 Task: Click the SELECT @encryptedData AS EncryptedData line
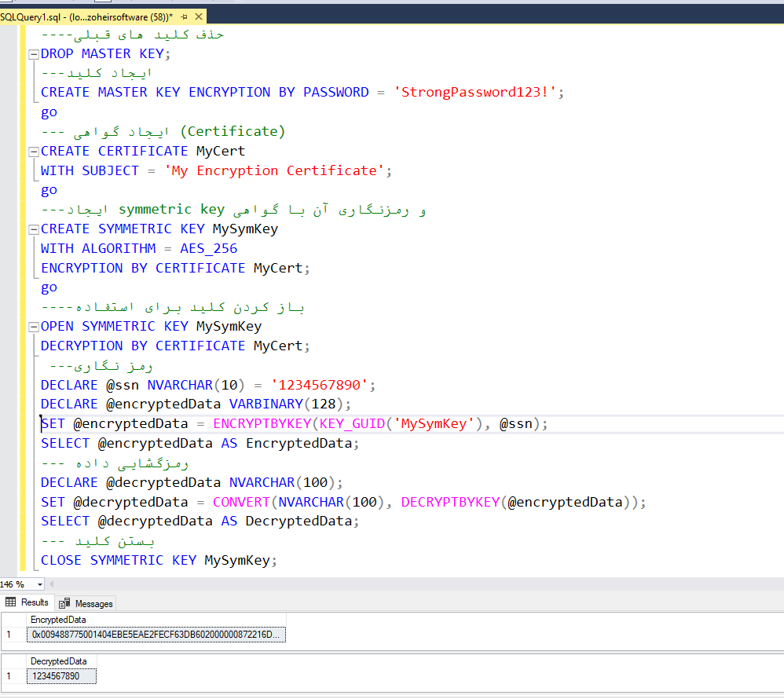(200, 444)
